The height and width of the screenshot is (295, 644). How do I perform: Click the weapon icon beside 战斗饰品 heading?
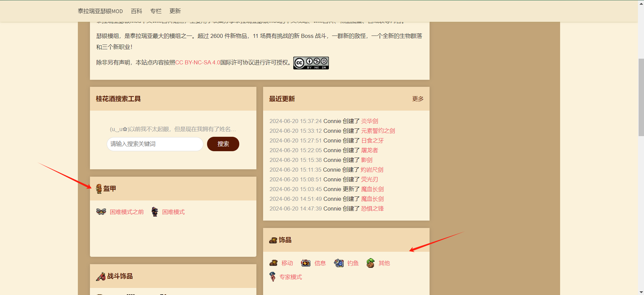tap(101, 277)
